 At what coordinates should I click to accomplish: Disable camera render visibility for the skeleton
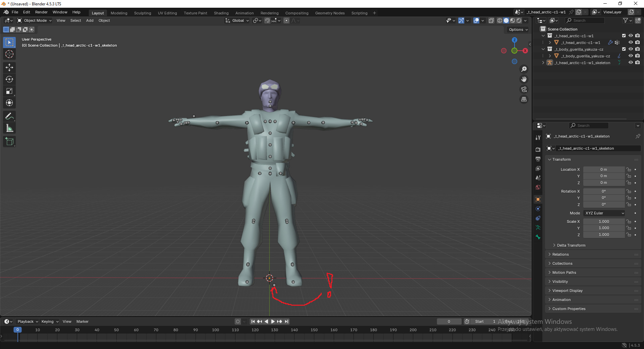638,63
